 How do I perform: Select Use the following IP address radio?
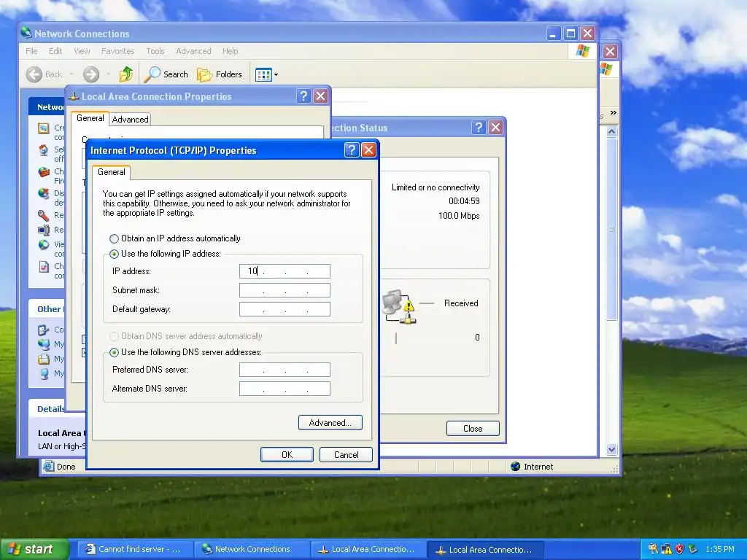(114, 254)
